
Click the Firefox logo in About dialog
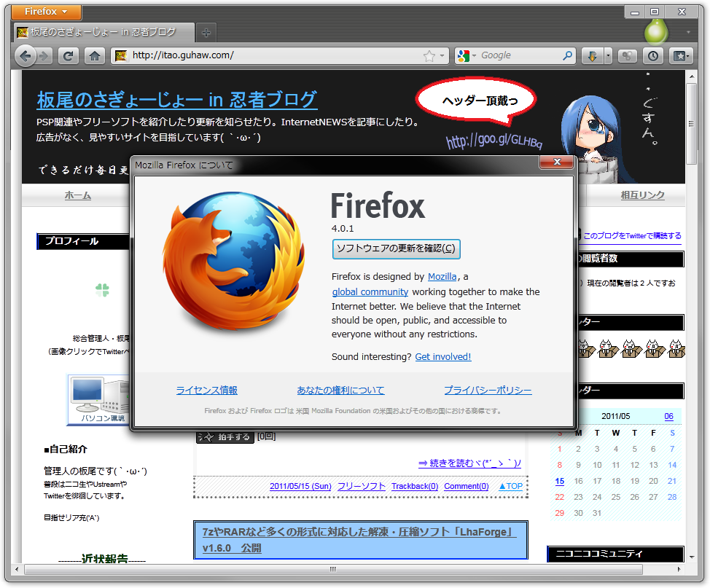tap(234, 261)
